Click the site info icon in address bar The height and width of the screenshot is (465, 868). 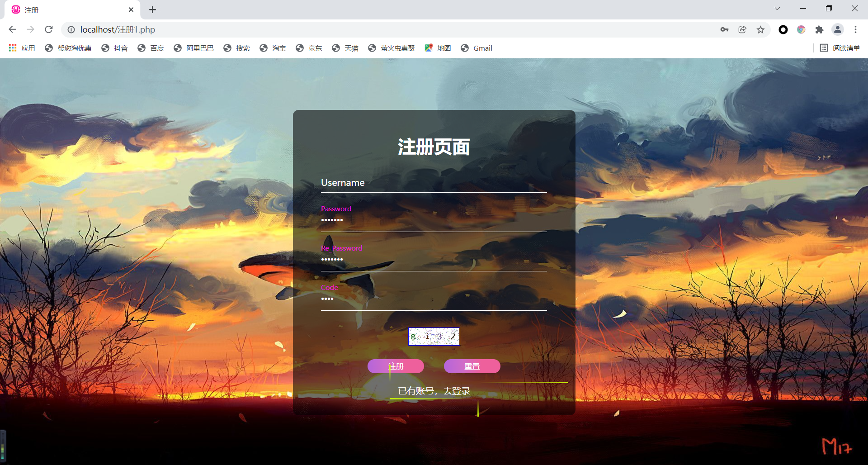pyautogui.click(x=71, y=29)
